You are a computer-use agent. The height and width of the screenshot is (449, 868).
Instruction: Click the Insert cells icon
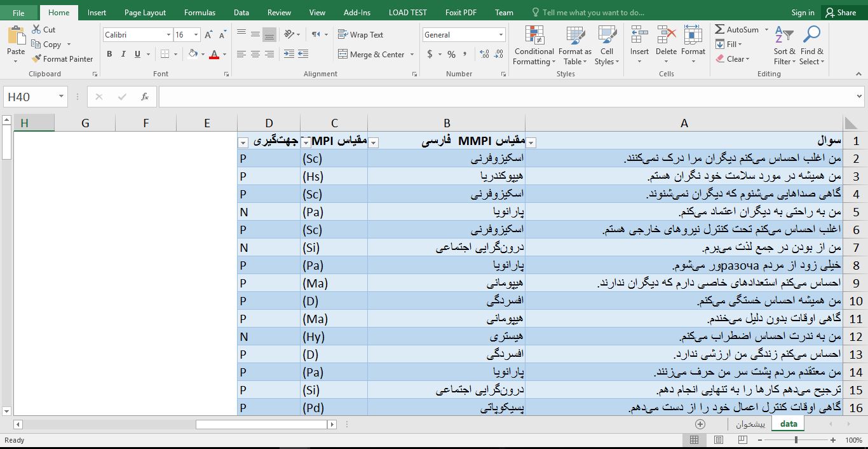coord(639,36)
